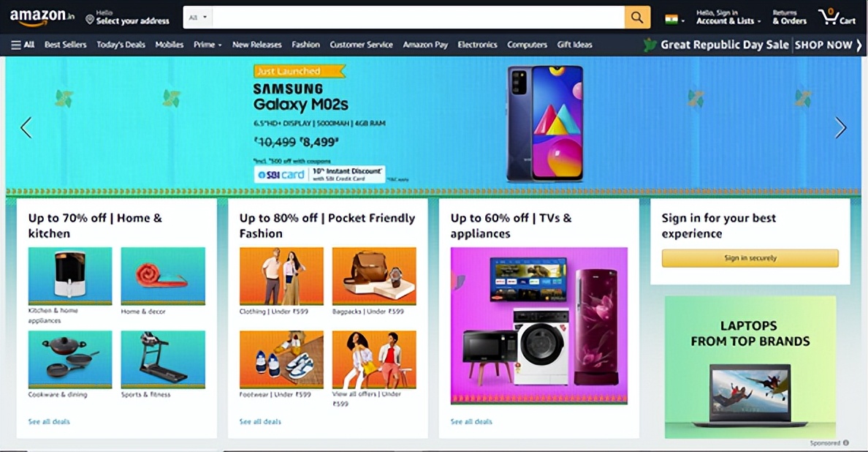Screen dimensions: 868x452
Task: Open the India flag language dropdown
Action: click(674, 20)
